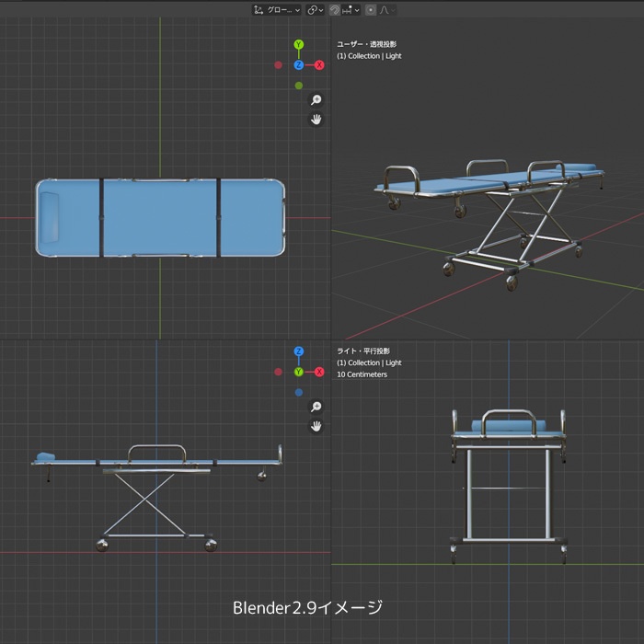Click the green Y axis in side-view gizmo

click(299, 372)
